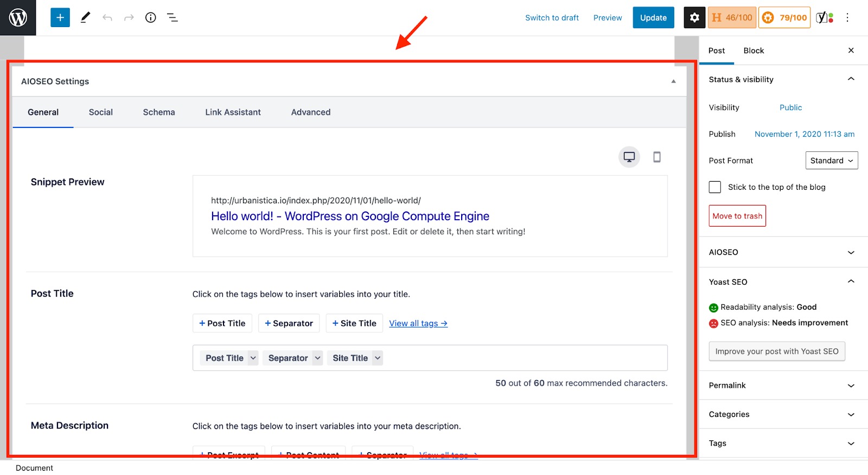Click the Update button
This screenshot has height=475, width=868.
pos(653,18)
